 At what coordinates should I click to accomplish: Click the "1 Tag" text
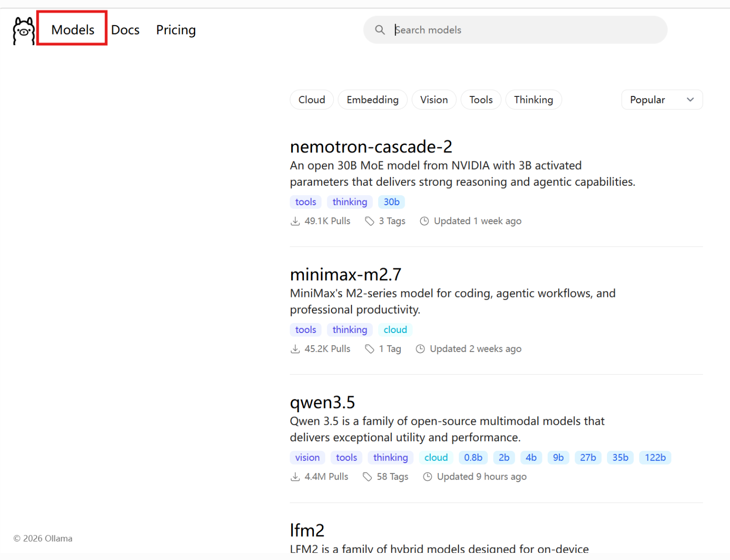point(390,349)
